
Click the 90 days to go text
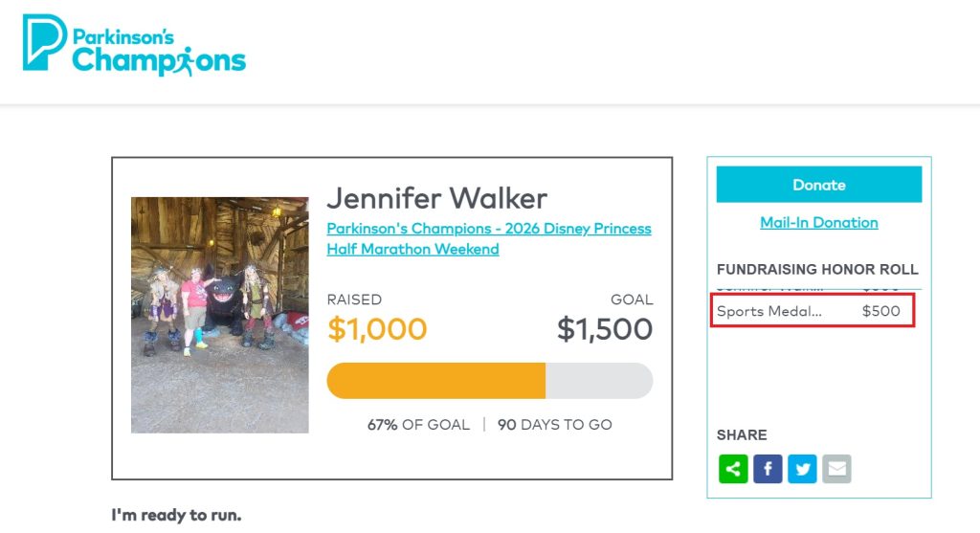[x=554, y=424]
